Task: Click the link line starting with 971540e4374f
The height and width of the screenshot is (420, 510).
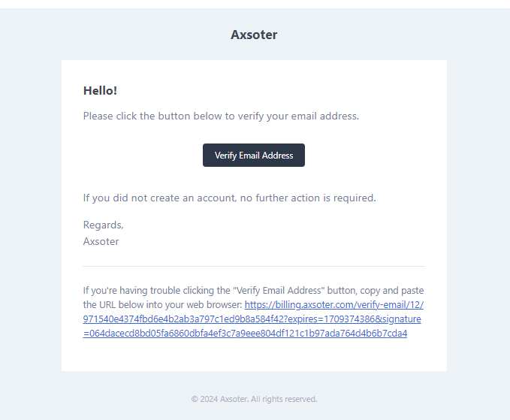Action: tap(252, 319)
